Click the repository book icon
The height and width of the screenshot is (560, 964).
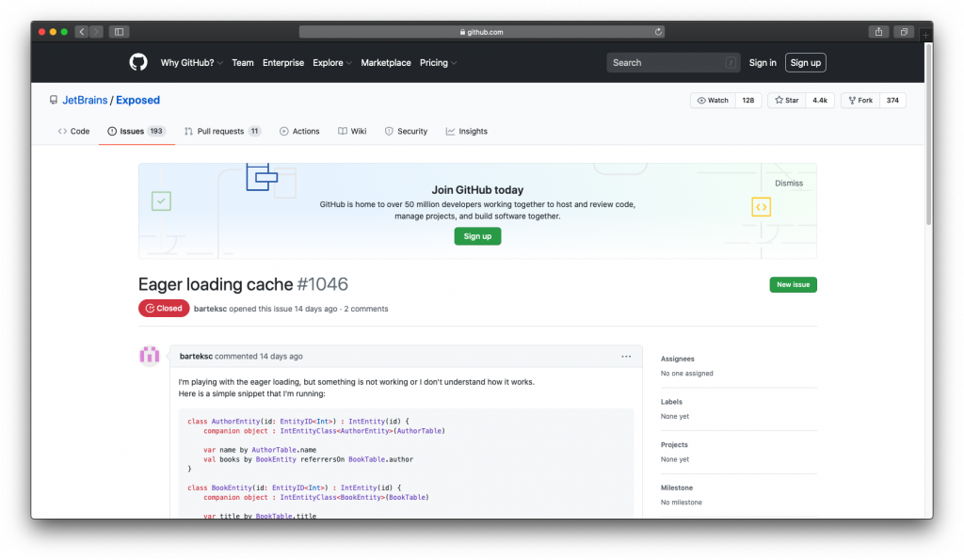click(54, 100)
